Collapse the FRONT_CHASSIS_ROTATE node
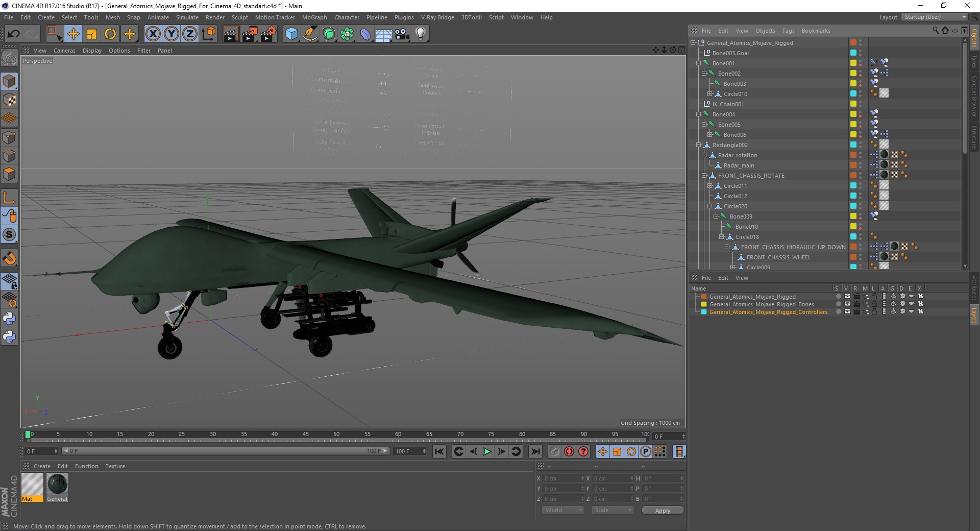 click(x=704, y=176)
